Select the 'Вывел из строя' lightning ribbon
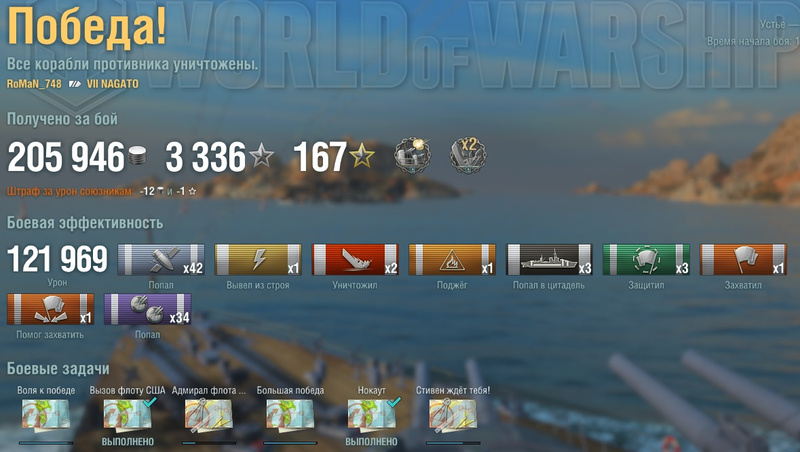This screenshot has width=800, height=452. [258, 260]
